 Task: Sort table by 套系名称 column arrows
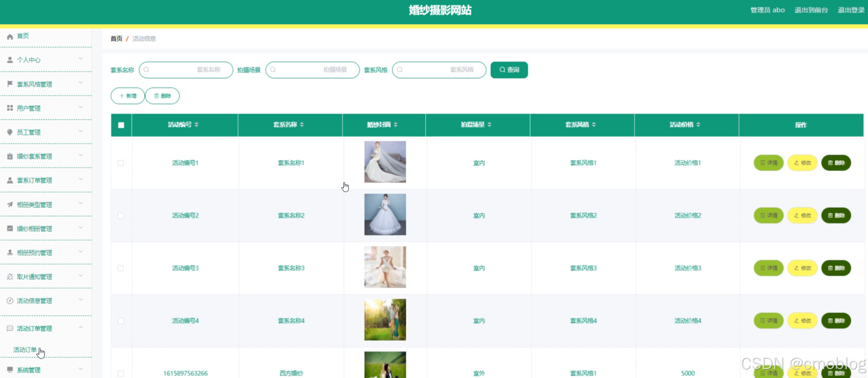pyautogui.click(x=302, y=125)
